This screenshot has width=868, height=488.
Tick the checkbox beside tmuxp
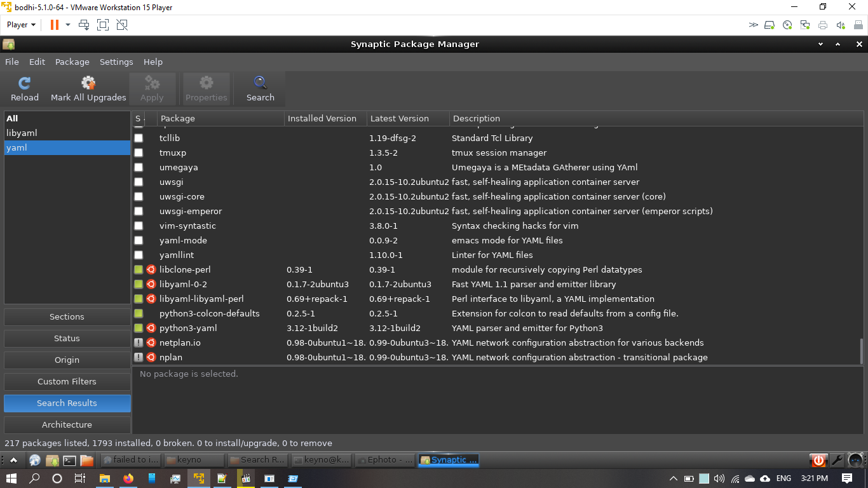(139, 152)
